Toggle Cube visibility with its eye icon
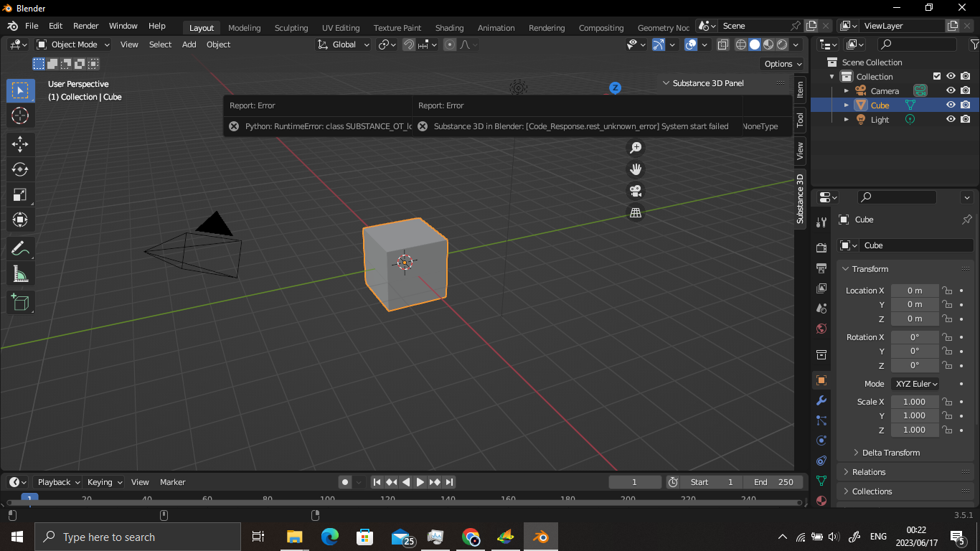This screenshot has width=980, height=551. (950, 105)
